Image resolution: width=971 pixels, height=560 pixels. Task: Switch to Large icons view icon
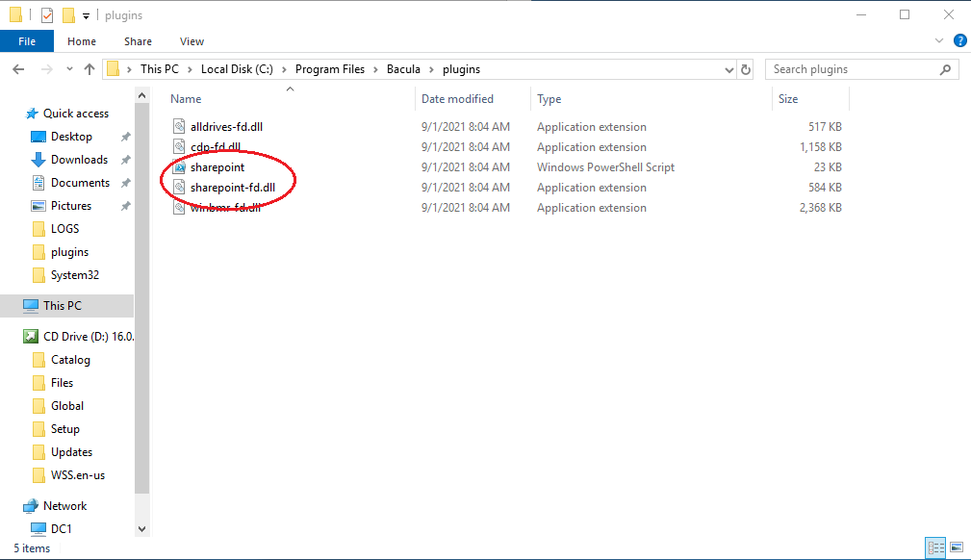957,547
